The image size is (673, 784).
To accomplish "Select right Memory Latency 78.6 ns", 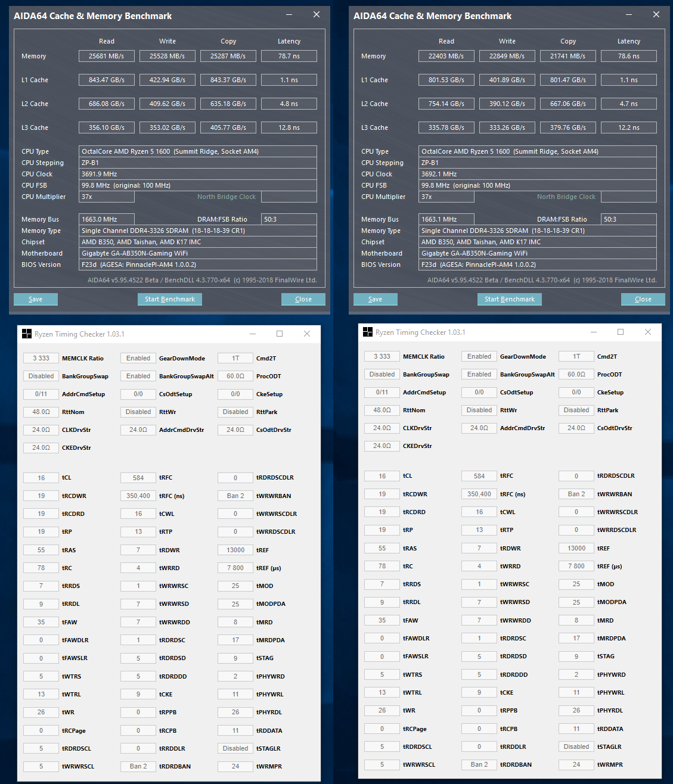I will tap(629, 56).
